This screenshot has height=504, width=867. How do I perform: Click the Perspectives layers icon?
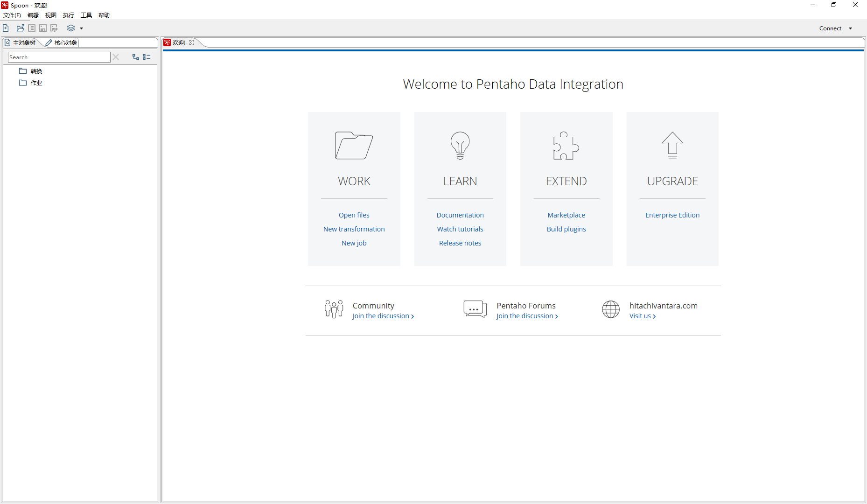[x=71, y=28]
